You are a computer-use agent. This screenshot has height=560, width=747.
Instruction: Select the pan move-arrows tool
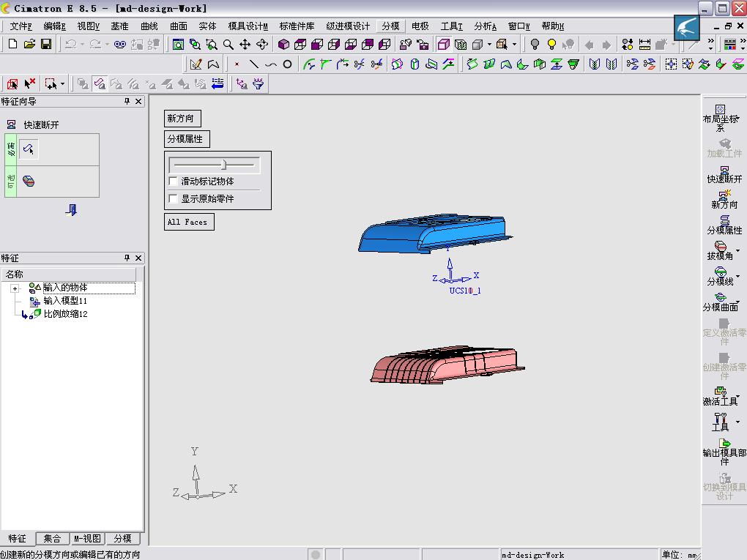pyautogui.click(x=245, y=44)
